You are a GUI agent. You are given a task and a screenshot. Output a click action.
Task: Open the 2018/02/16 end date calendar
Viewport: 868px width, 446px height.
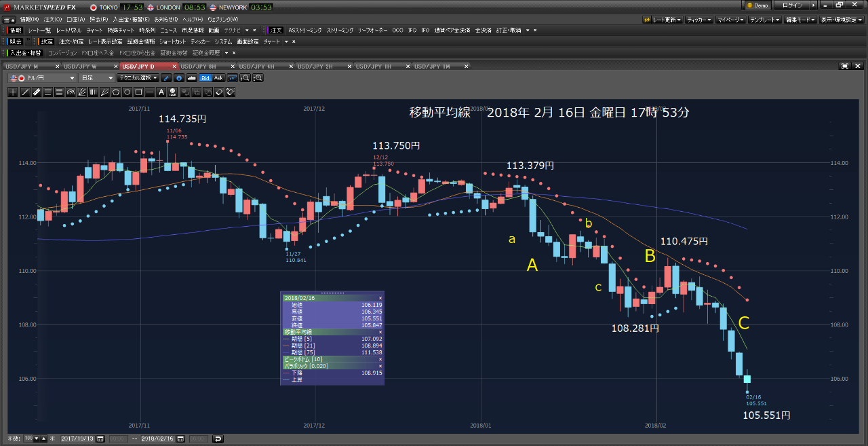point(180,439)
